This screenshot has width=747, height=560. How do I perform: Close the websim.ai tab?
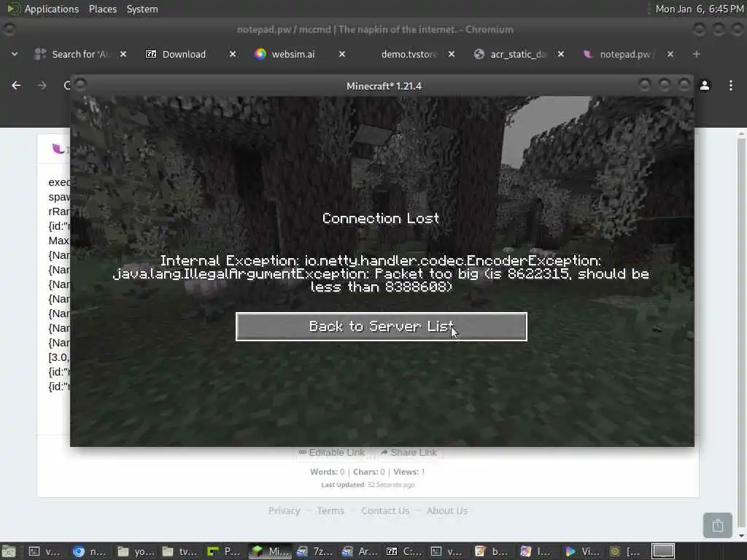342,54
